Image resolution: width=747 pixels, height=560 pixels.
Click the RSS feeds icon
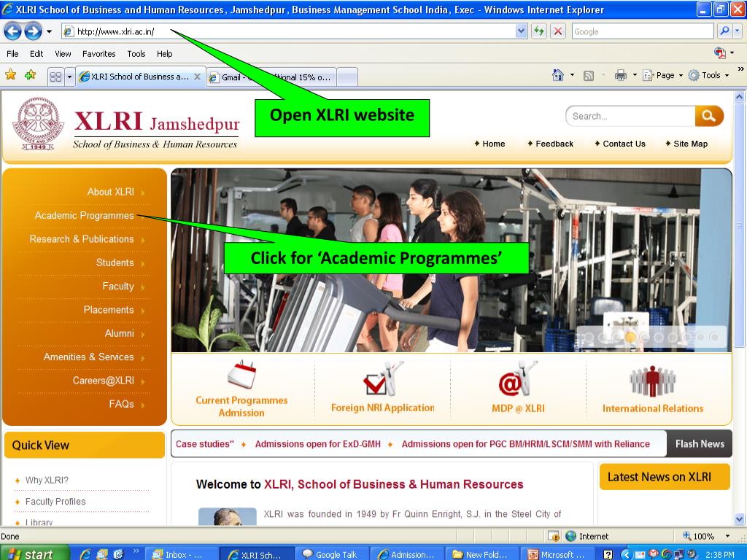(x=589, y=75)
